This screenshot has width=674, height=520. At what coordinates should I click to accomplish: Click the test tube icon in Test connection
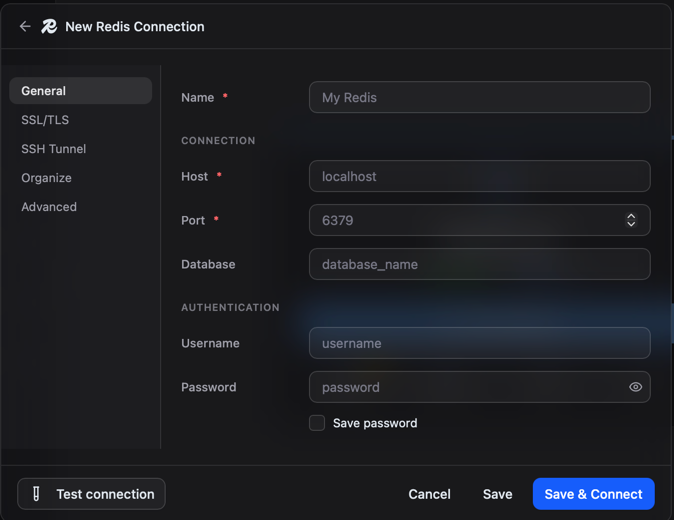click(x=37, y=494)
